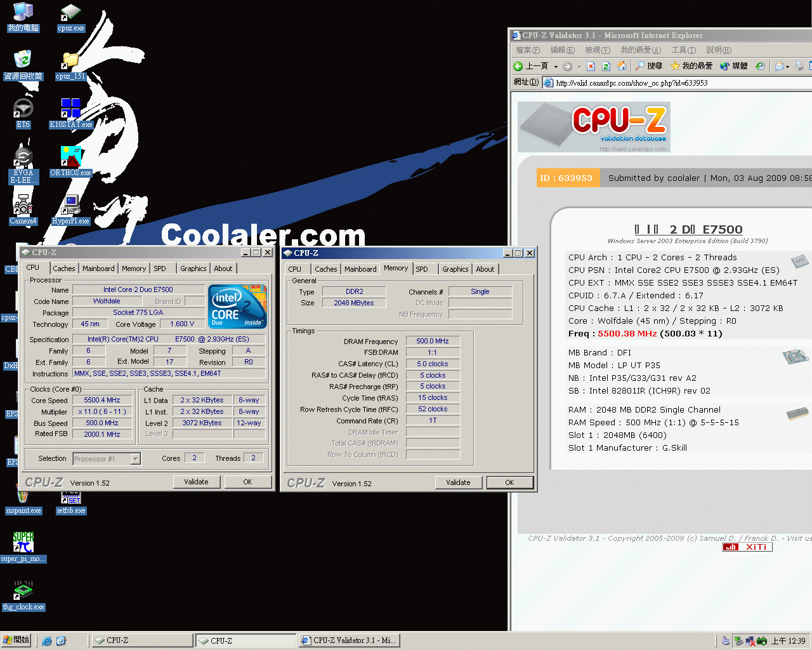Click the Intel Core 2 Duo logo

point(238,307)
